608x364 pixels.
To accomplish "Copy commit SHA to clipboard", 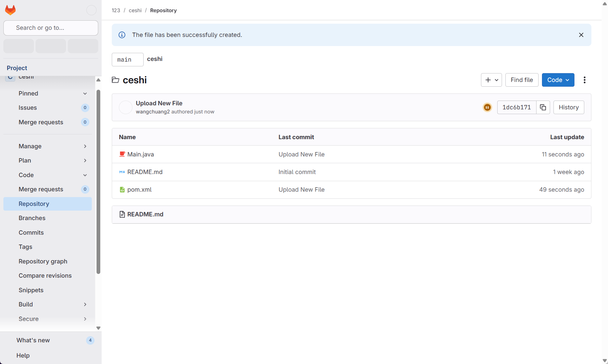I will (x=543, y=107).
